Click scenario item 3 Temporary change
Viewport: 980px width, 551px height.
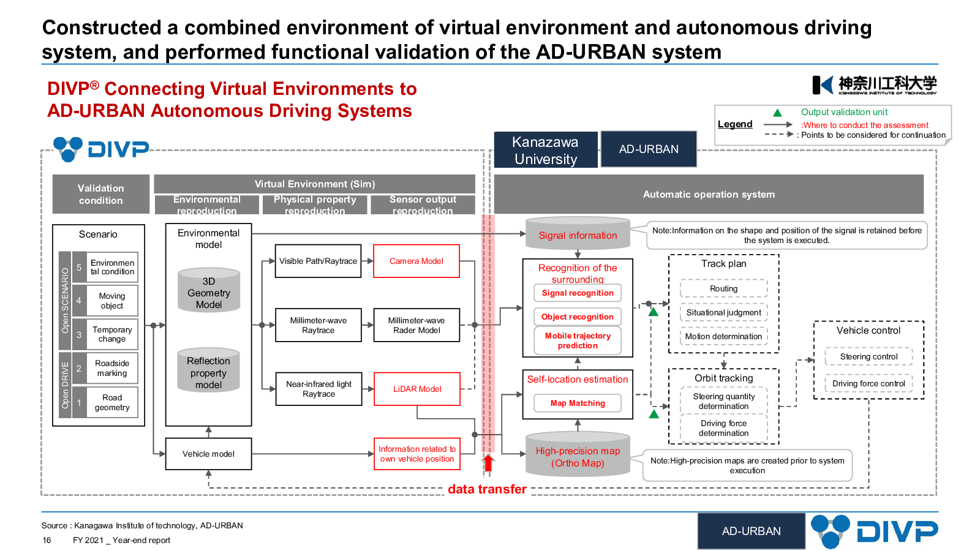pyautogui.click(x=105, y=334)
